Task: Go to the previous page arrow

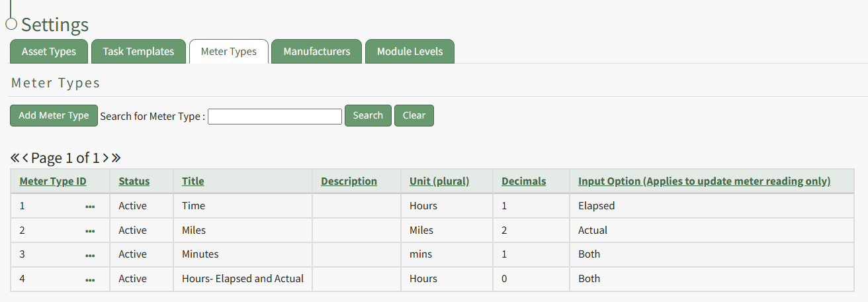Action: (x=25, y=158)
